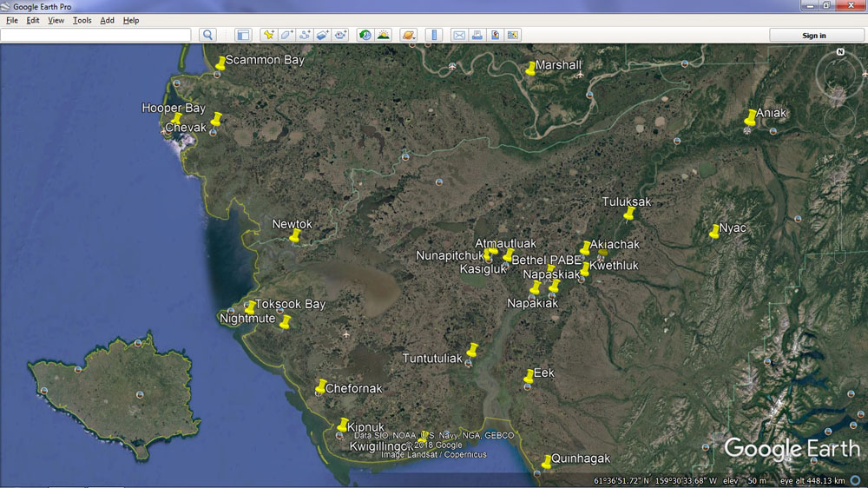Click the Hooper Bay placemark pin
Screen dimensions: 868x488
[176, 119]
